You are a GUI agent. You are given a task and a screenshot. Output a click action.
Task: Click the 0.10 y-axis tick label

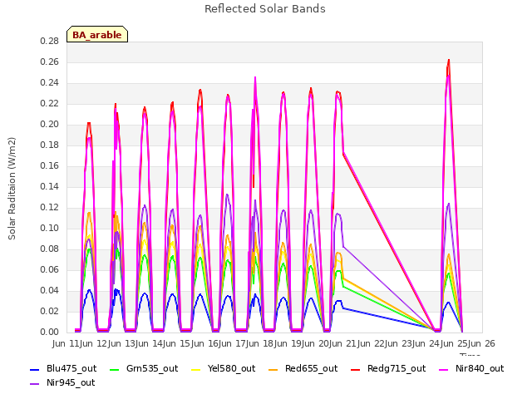point(50,228)
